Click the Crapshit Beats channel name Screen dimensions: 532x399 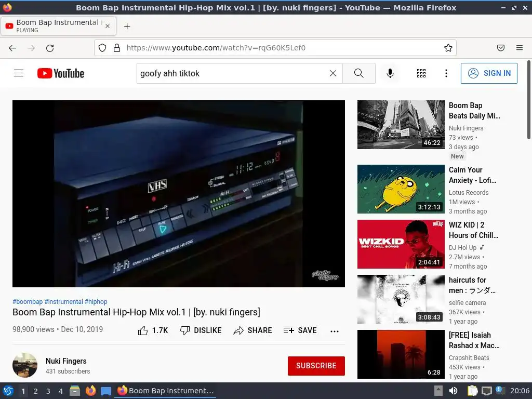[x=469, y=357]
